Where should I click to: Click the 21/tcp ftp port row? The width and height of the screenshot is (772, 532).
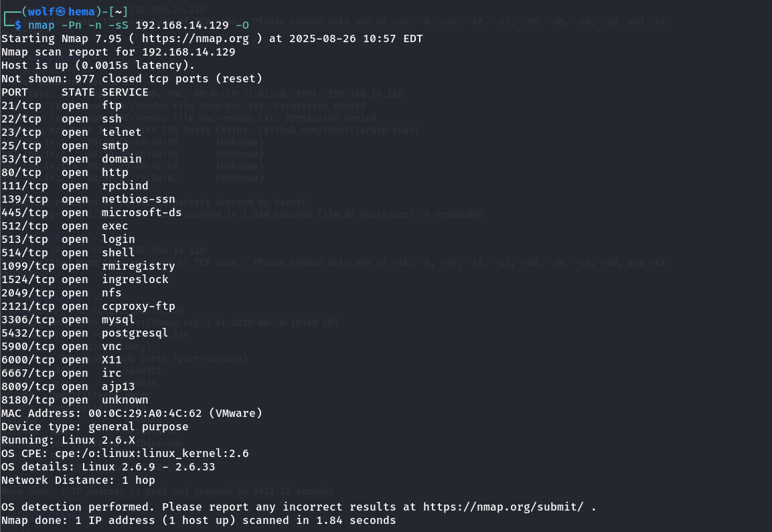(62, 106)
